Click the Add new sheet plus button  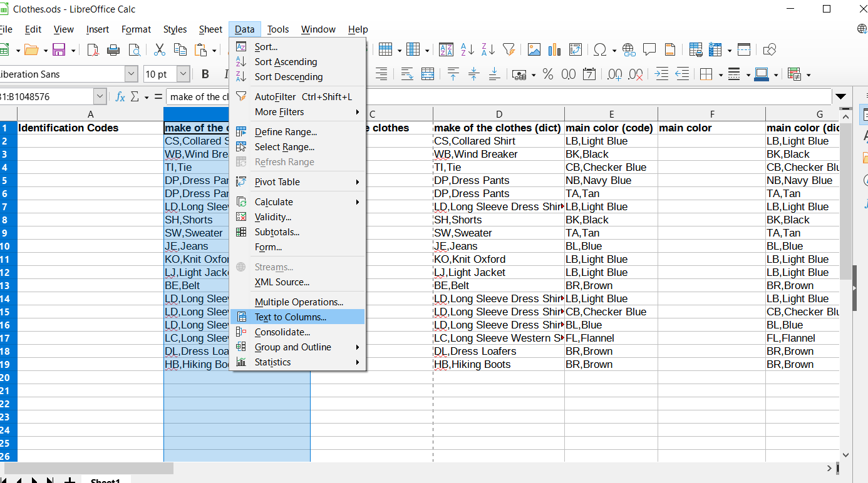pyautogui.click(x=70, y=480)
